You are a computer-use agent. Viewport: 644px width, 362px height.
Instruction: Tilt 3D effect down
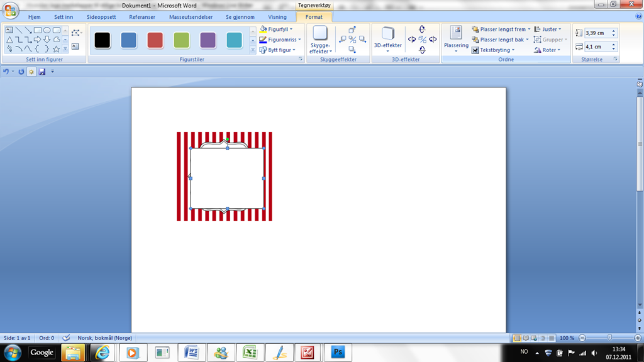422,50
